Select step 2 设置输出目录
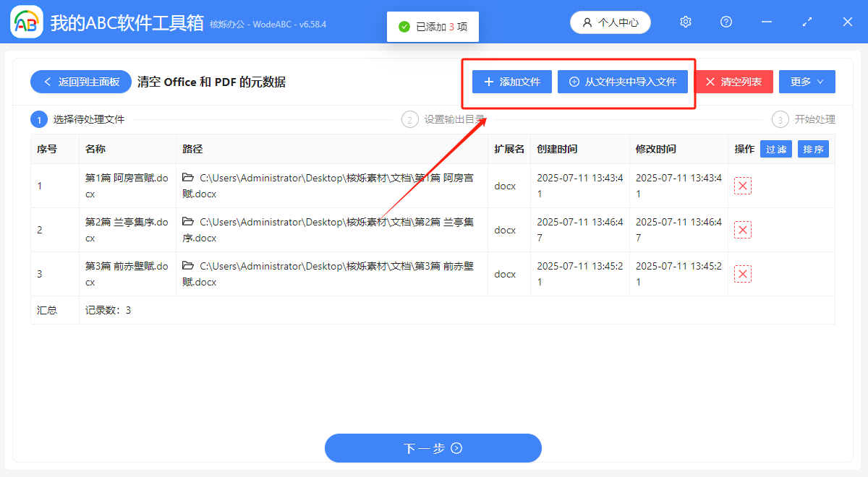 coord(445,119)
